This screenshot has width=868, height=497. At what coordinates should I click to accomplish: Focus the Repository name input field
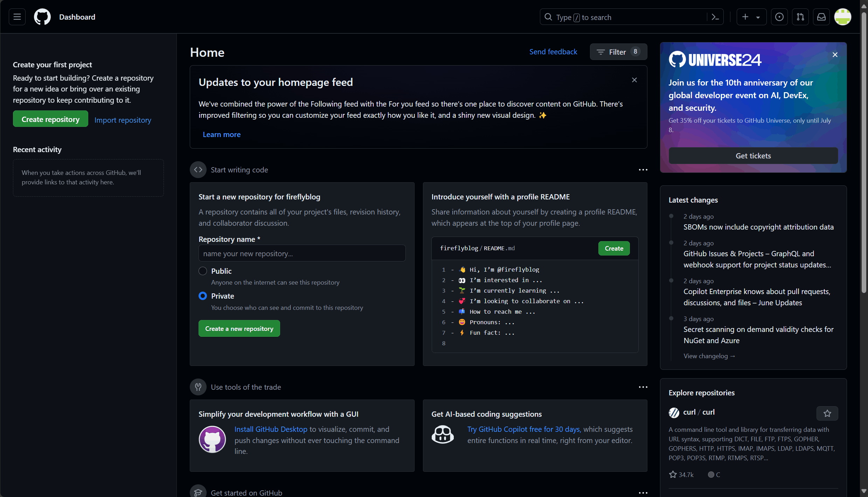point(302,253)
